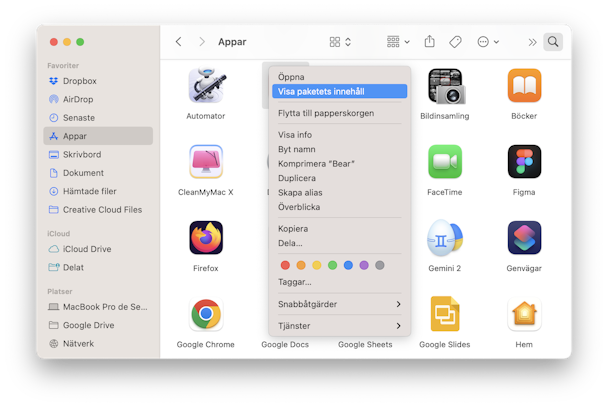Open Dokument in the sidebar
This screenshot has width=608, height=407.
(x=98, y=173)
